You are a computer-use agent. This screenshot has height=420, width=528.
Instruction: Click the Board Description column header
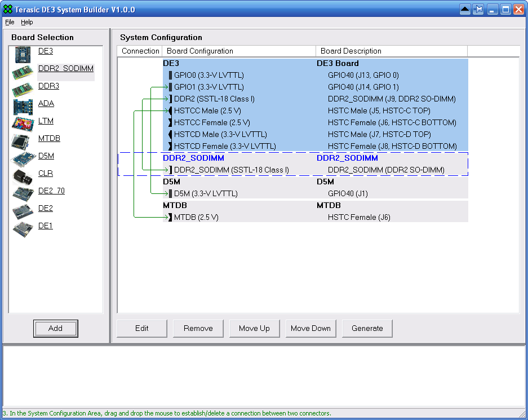[x=392, y=51]
